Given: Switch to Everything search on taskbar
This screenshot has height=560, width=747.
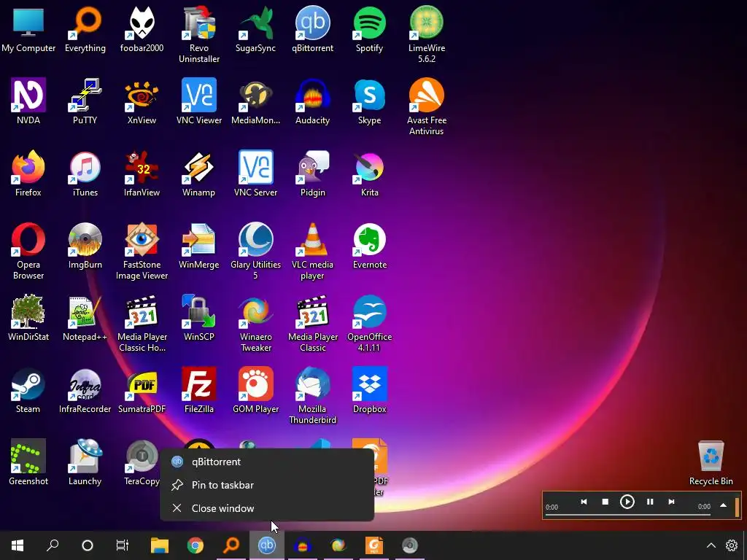Looking at the screenshot, I should pos(231,545).
